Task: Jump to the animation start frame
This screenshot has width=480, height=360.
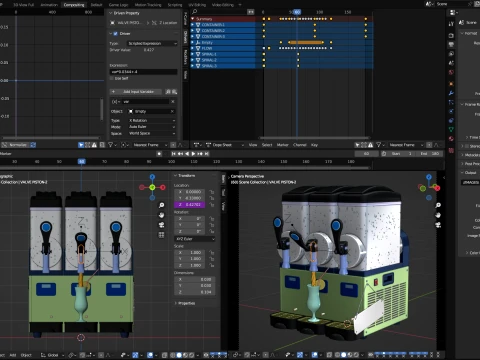Action: click(x=174, y=154)
